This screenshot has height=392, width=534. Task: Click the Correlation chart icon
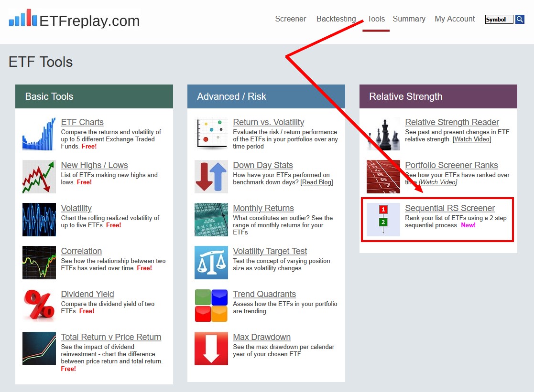tap(39, 262)
